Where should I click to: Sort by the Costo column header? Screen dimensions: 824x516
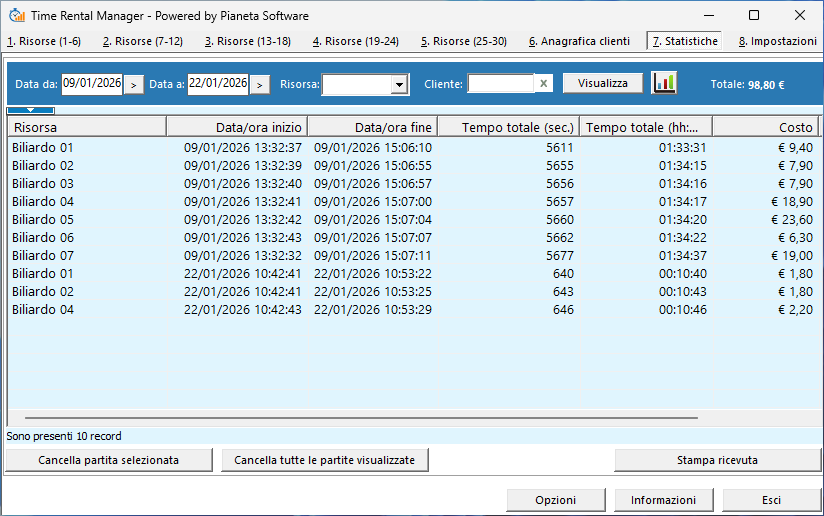(765, 127)
